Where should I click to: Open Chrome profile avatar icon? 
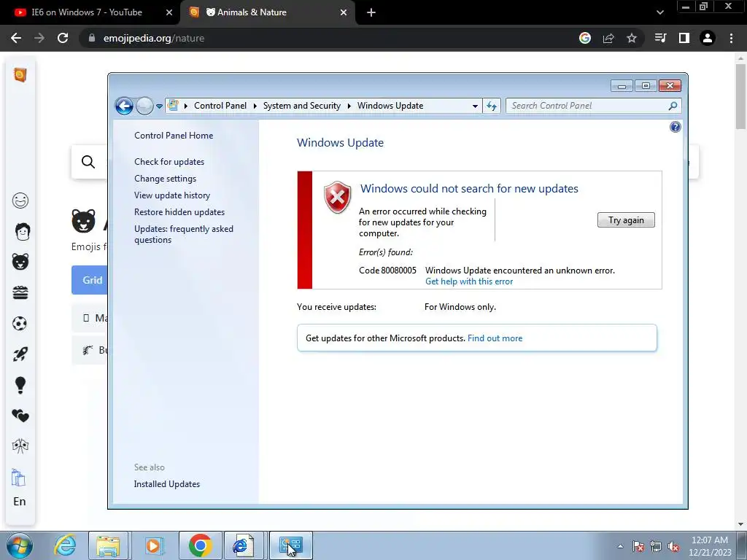(x=707, y=38)
